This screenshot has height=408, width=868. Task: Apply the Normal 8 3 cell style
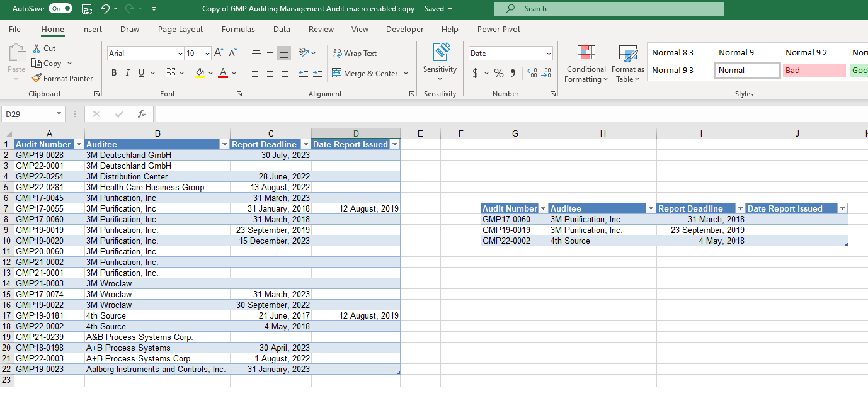(x=681, y=53)
